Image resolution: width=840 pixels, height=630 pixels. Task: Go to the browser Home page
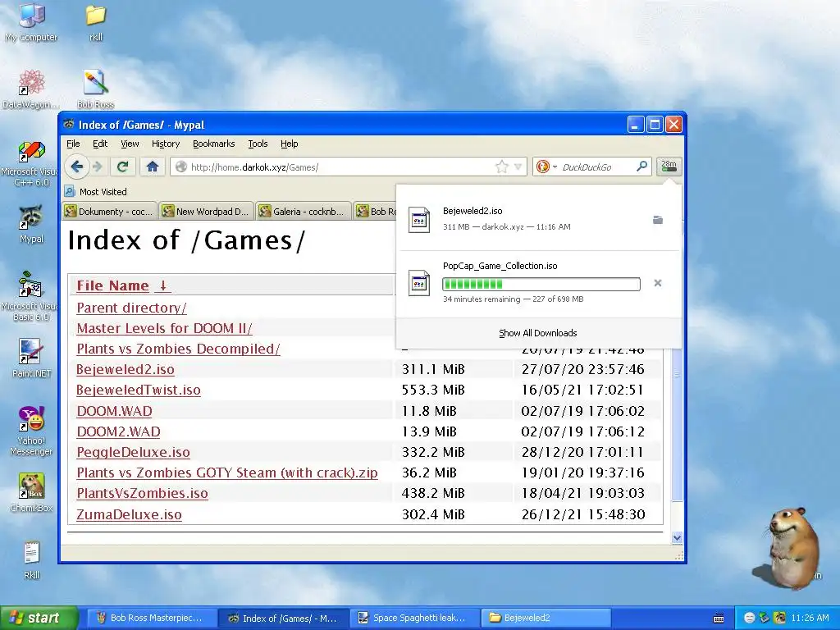(152, 167)
